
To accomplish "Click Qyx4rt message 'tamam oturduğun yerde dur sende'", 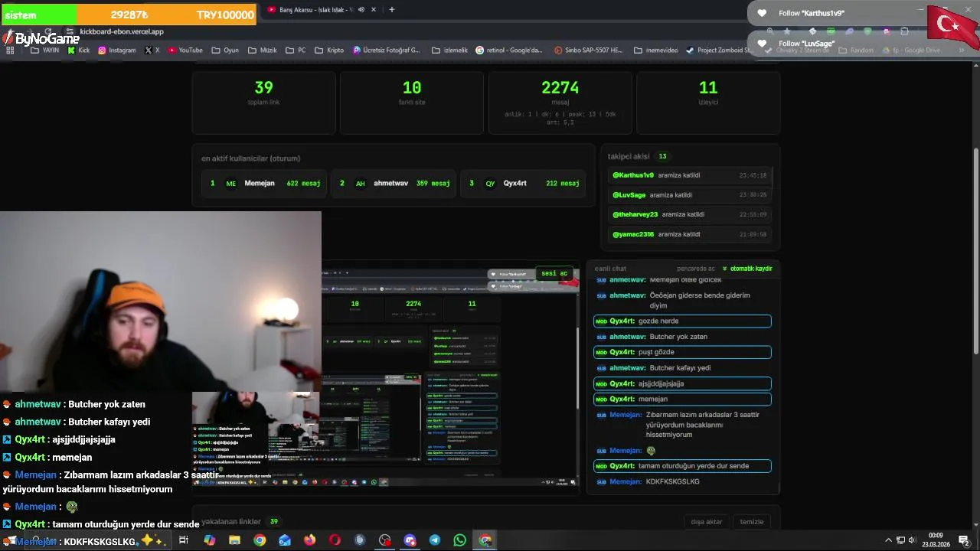I will [x=682, y=466].
